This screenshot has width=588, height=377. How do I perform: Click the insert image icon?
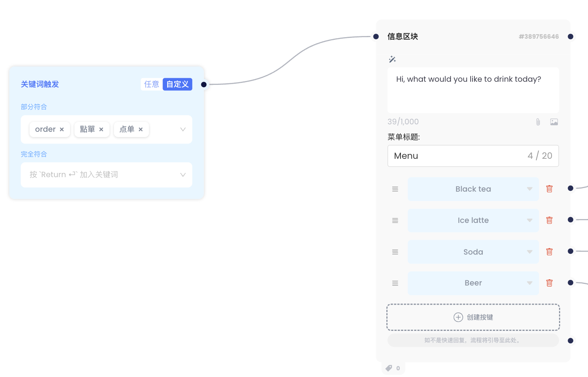click(x=554, y=122)
